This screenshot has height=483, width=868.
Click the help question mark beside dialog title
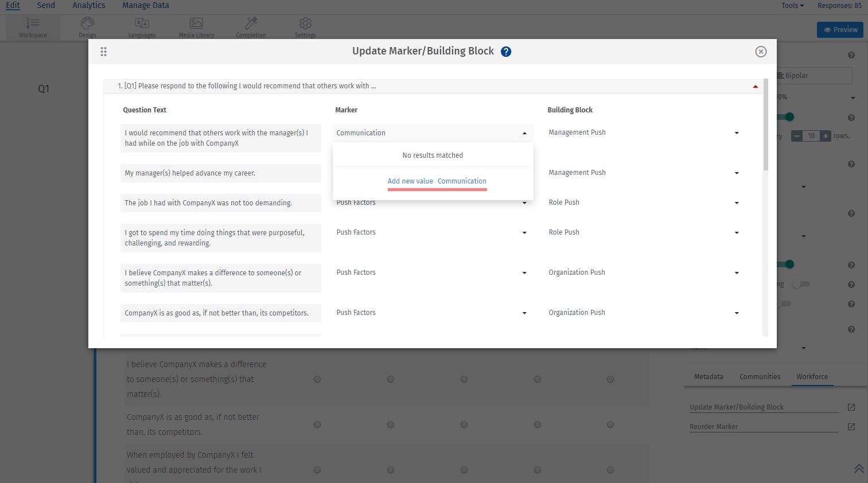(x=505, y=52)
